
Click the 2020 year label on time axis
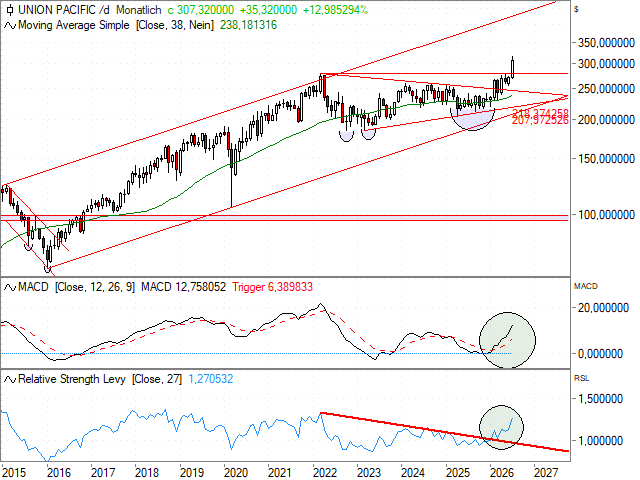236,473
